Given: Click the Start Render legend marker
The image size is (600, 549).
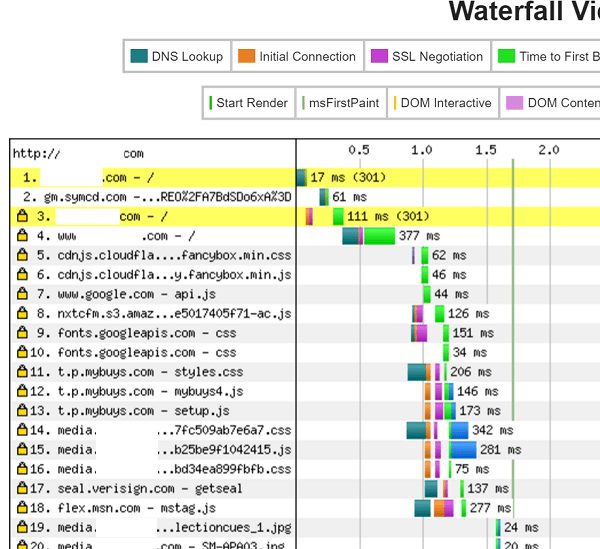Looking at the screenshot, I should [x=210, y=103].
